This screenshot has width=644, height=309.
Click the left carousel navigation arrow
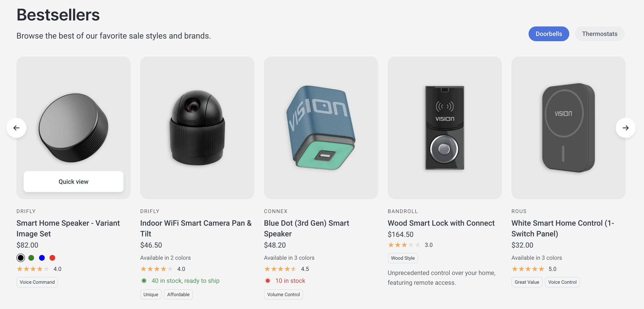[16, 128]
